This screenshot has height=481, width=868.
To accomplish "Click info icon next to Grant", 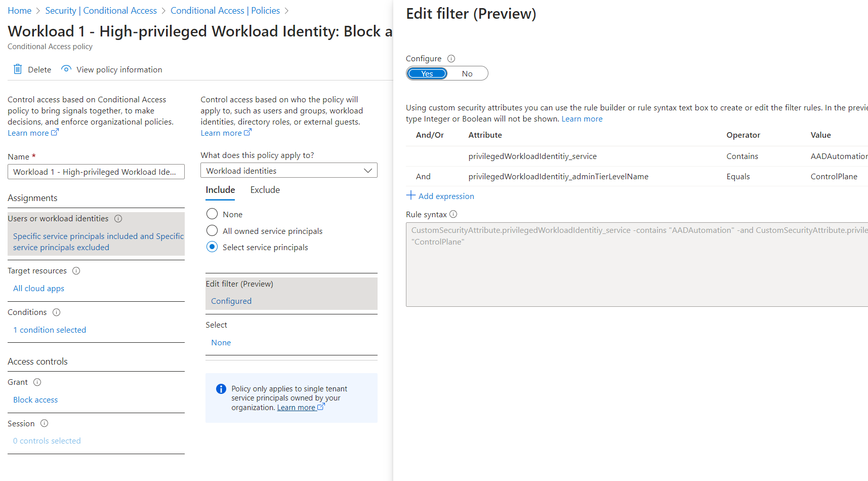I will coord(37,382).
